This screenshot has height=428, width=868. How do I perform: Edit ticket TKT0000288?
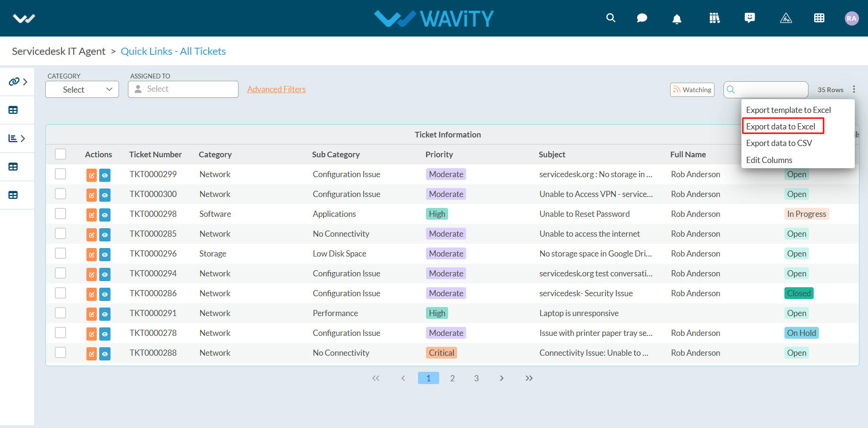[92, 354]
